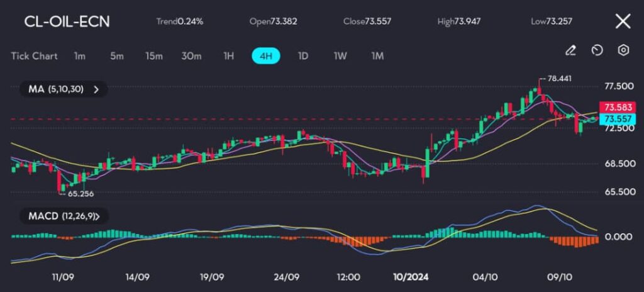Open the hexagon chart settings icon
The height and width of the screenshot is (292, 644).
623,50
